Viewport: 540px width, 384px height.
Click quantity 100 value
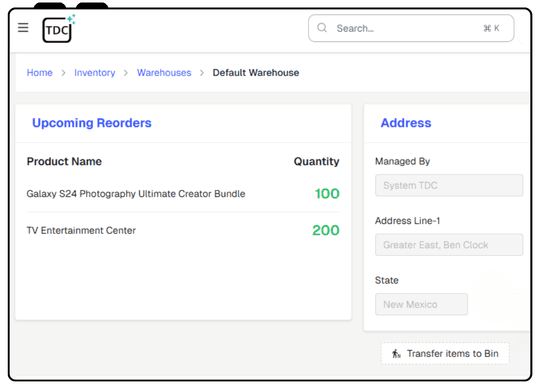point(327,194)
